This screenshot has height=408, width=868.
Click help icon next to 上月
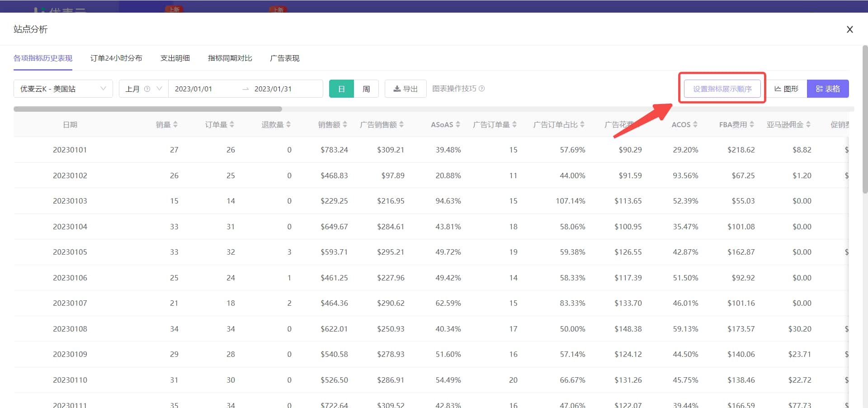tap(147, 89)
